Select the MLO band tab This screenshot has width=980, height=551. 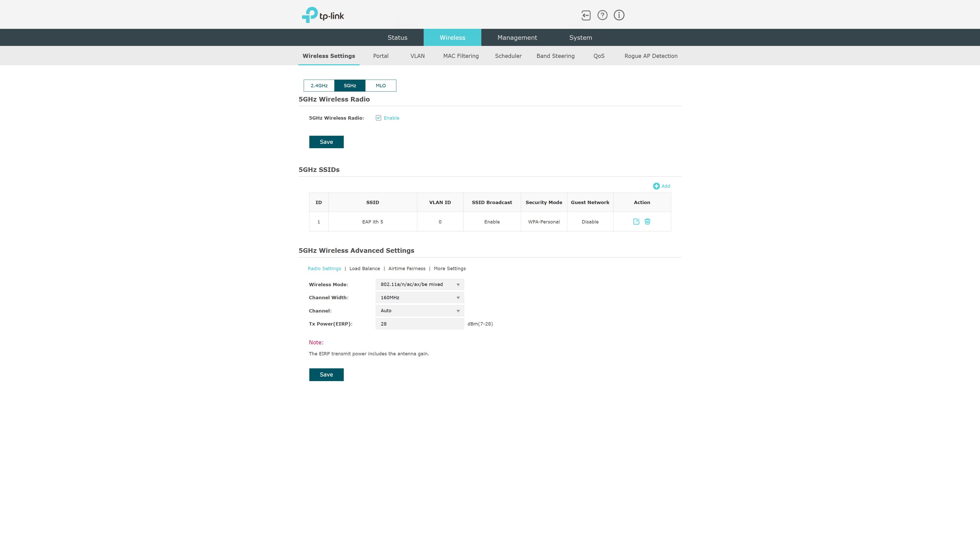click(x=381, y=85)
